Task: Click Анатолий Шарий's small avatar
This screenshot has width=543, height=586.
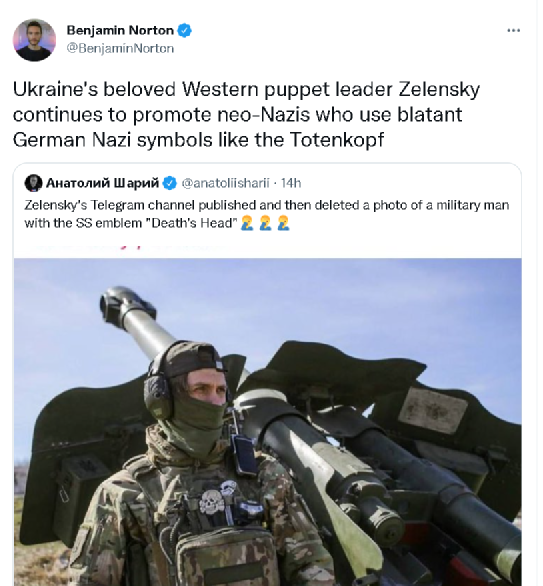Action: coord(33,183)
